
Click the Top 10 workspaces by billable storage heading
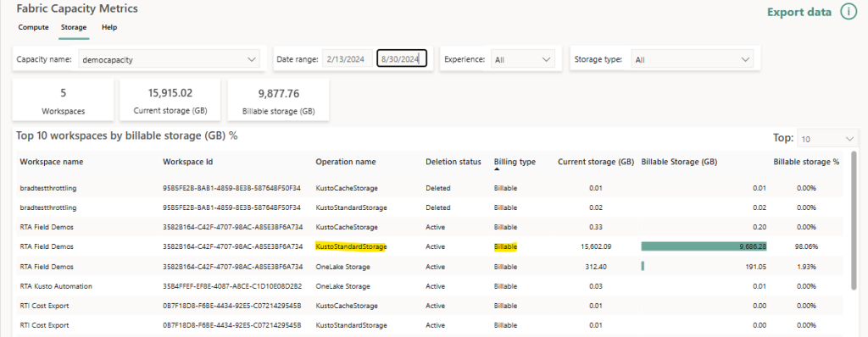click(x=127, y=135)
